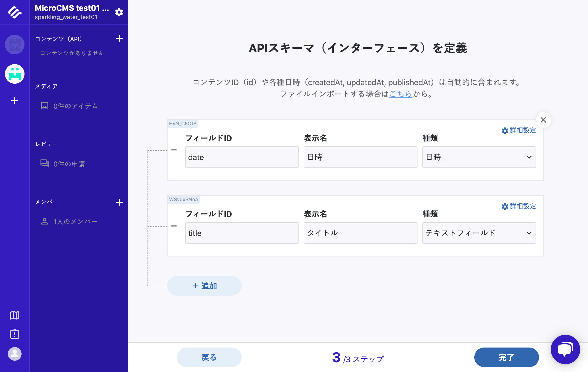Open 種類 dropdown for date field
588x372 pixels.
point(479,157)
